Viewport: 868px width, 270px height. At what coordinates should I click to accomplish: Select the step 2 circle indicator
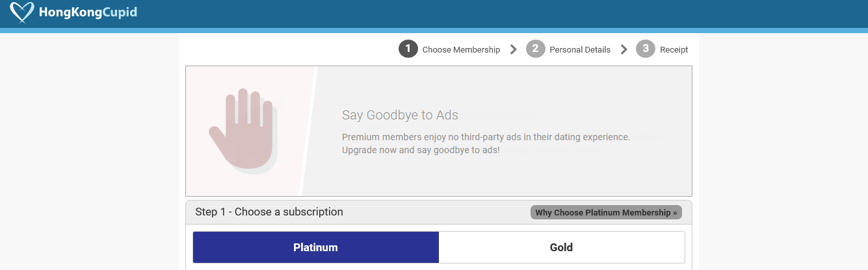click(535, 49)
